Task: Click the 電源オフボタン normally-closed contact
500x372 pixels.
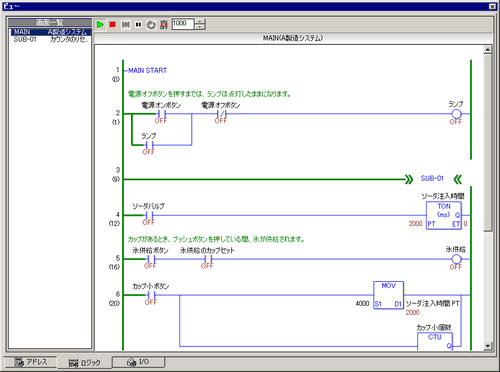Action: 221,114
